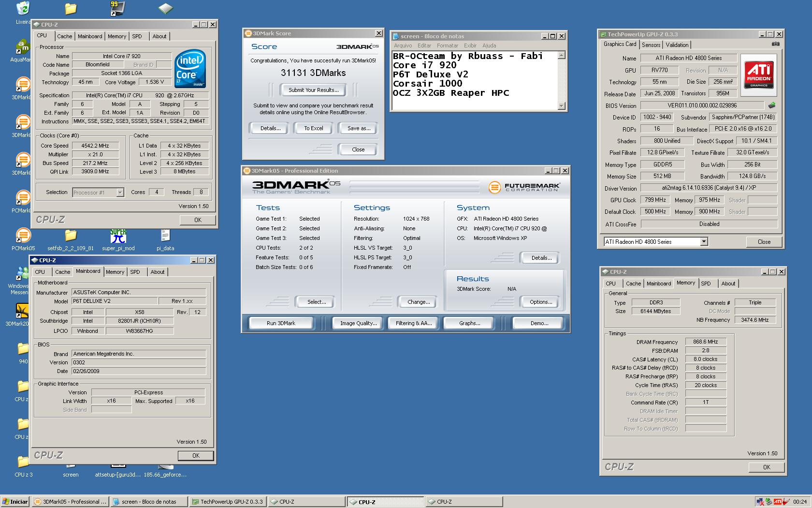Click the ATI Radeon logo in GPU-Z

(x=759, y=75)
